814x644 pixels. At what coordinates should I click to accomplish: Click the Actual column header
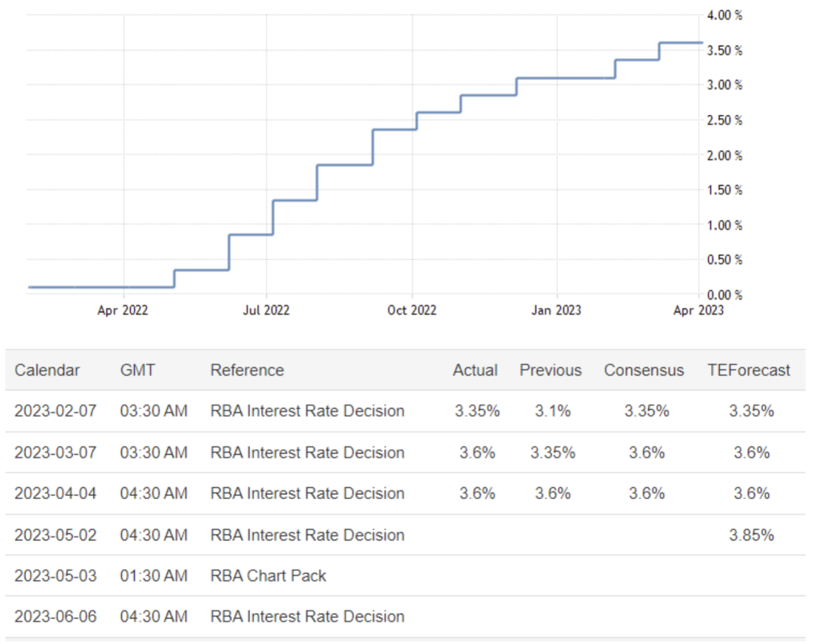475,370
